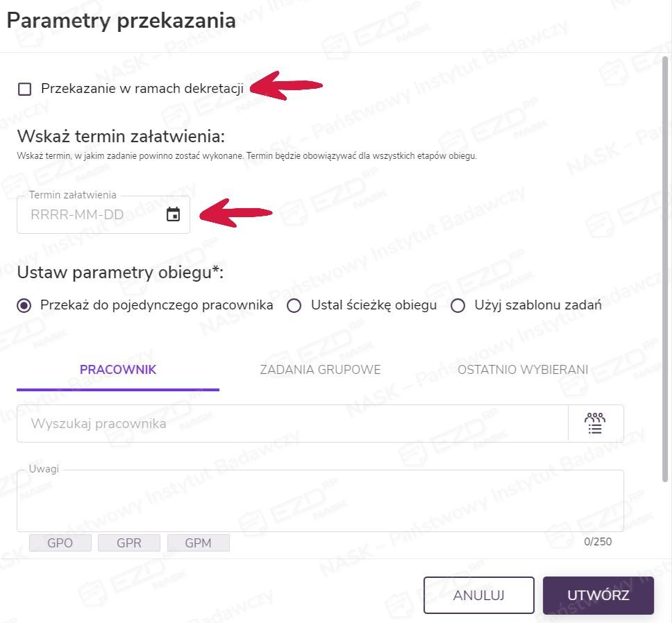Insert the GPM quick note tag
This screenshot has width=672, height=623.
(198, 543)
